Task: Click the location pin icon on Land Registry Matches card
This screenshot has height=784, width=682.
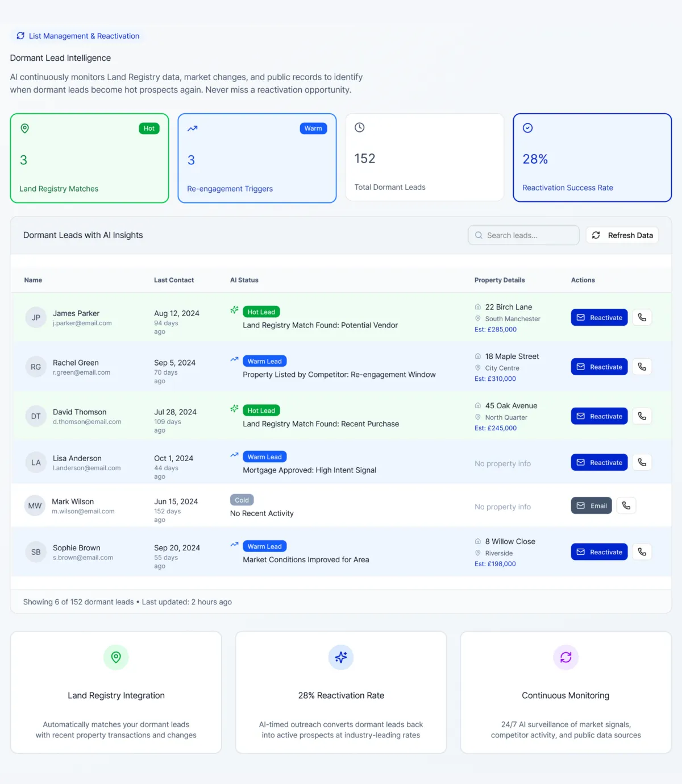Action: pyautogui.click(x=24, y=128)
